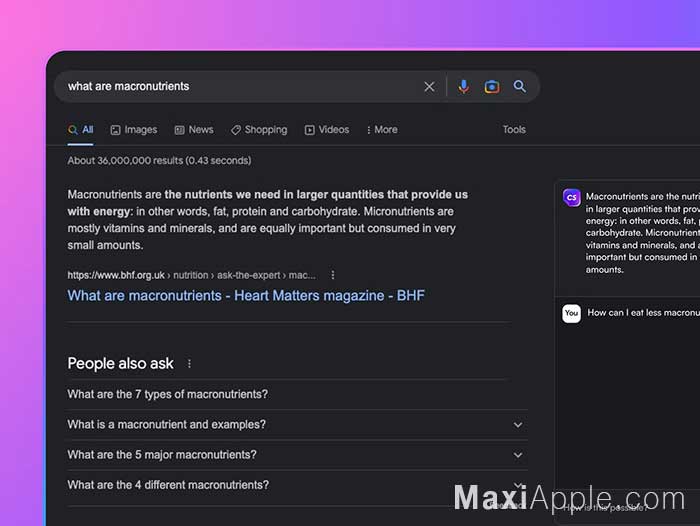Open the 'What are macronutrients - Heart Matters magazine - BHF' link
700x526 pixels.
[x=246, y=296]
